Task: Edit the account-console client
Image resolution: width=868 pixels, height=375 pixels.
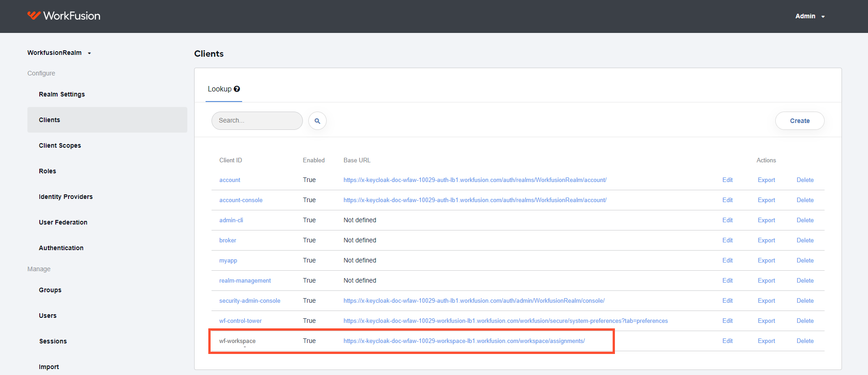Action: [x=727, y=200]
